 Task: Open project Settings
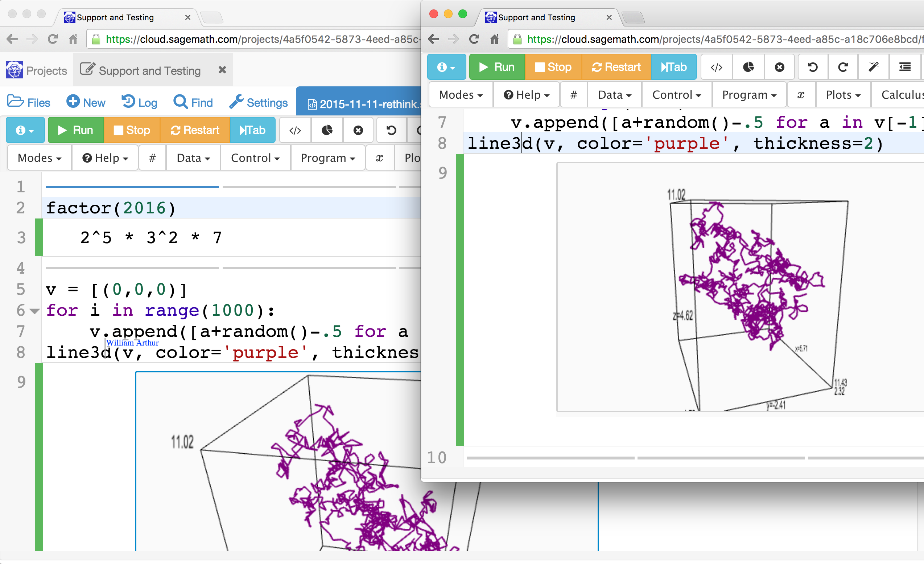coord(259,102)
